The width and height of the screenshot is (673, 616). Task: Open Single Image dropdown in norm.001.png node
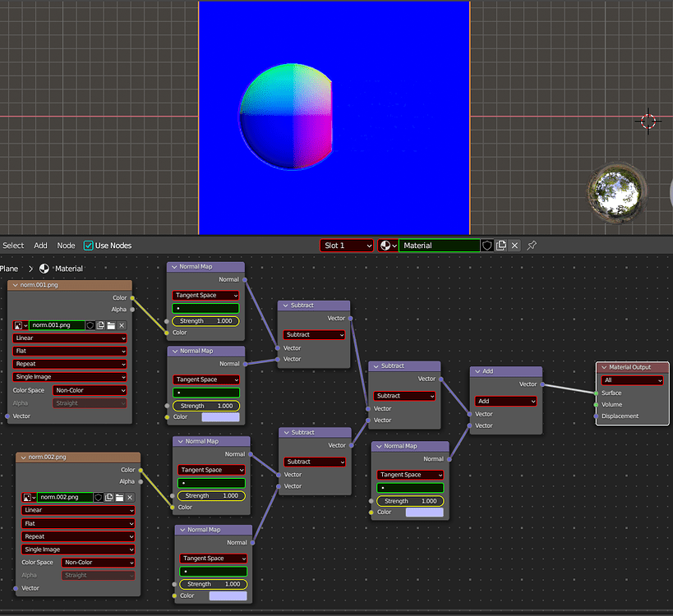pos(70,377)
